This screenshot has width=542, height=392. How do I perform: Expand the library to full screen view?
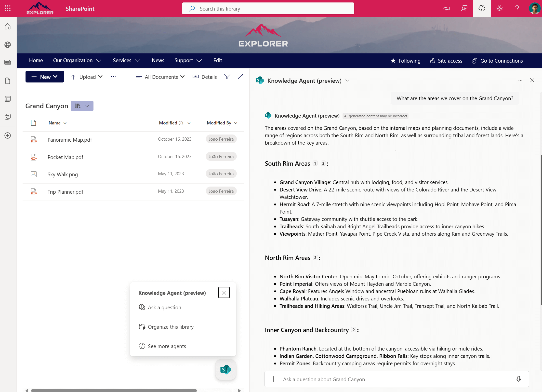(240, 77)
